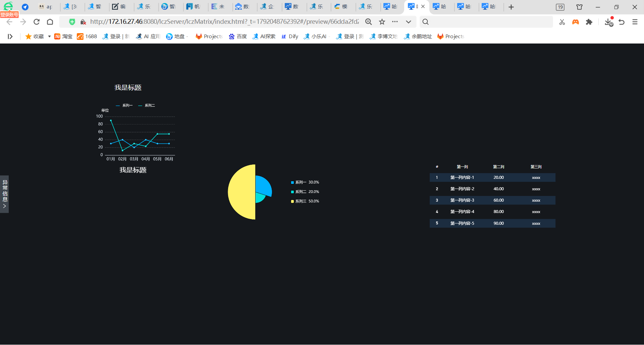Go to the browser home page icon
The image size is (644, 345).
(50, 22)
